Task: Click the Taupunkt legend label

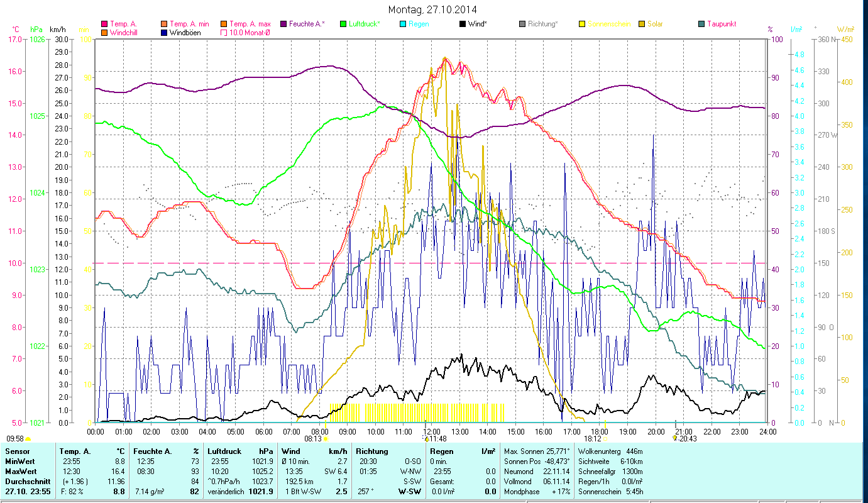Action: tap(722, 25)
